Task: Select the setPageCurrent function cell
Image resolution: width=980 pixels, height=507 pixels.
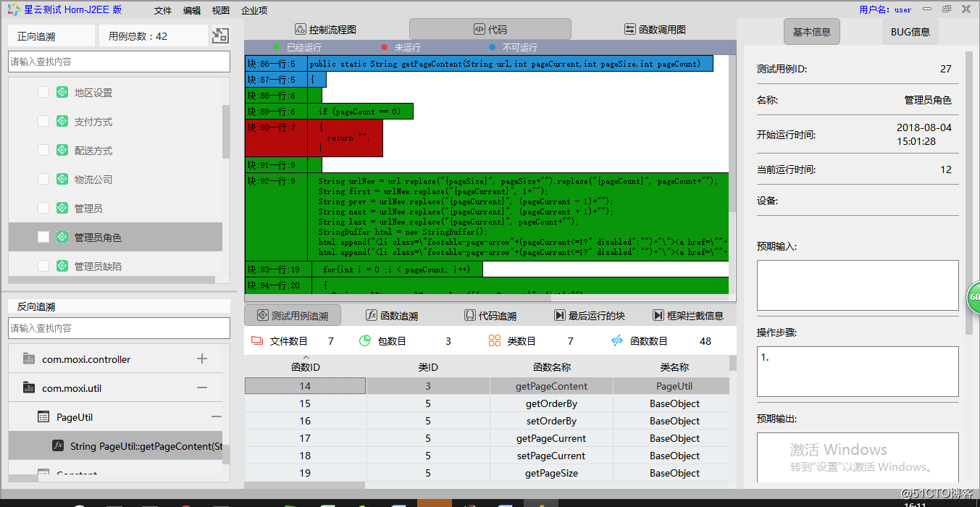Action: (x=551, y=456)
